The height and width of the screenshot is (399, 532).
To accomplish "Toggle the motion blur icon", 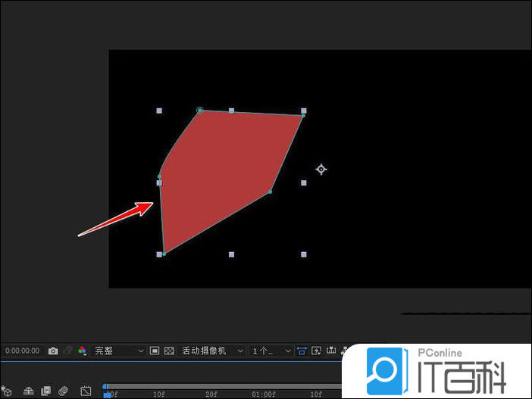I will pos(63,391).
